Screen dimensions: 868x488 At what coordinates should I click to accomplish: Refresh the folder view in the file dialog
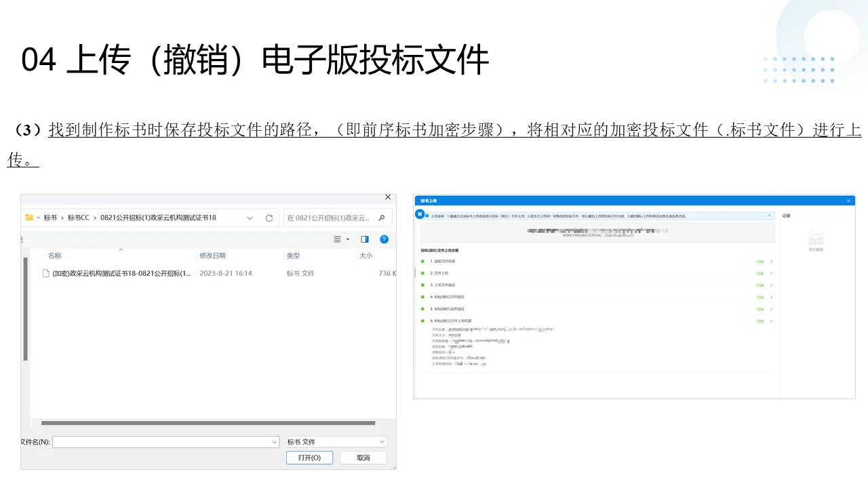click(x=269, y=218)
